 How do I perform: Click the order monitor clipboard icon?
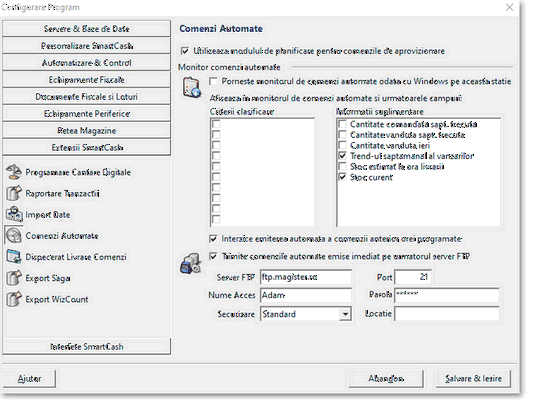point(192,87)
